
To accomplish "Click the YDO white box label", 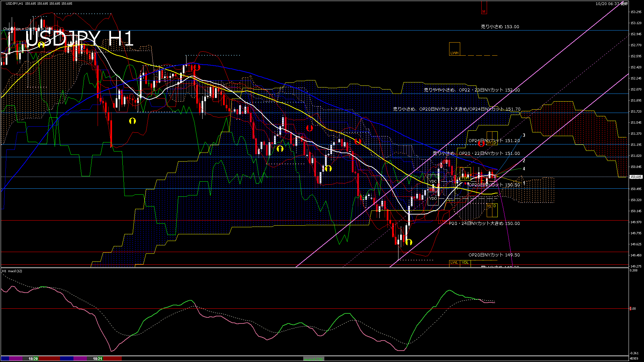I will tap(433, 198).
